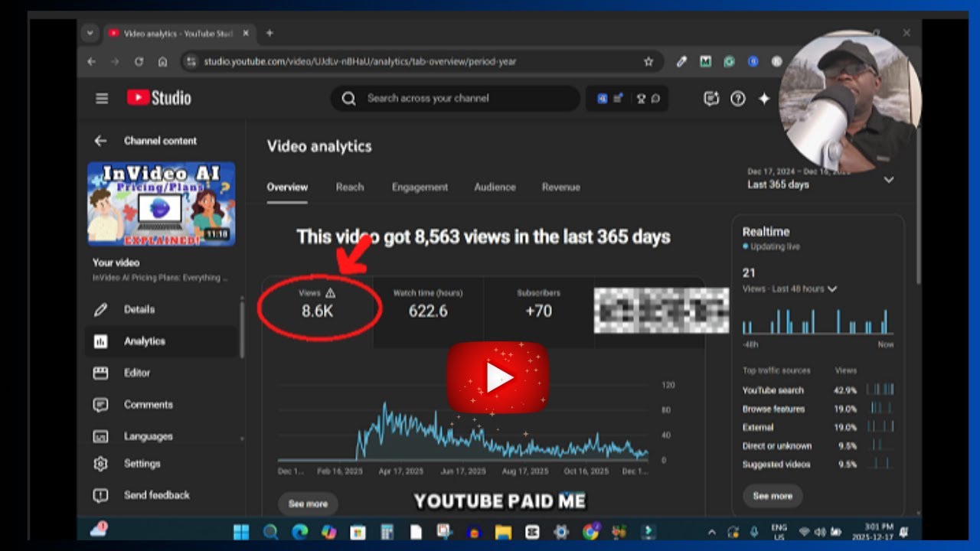Open the Windows Start menu
Viewport: 980px width, 551px height.
click(x=240, y=531)
